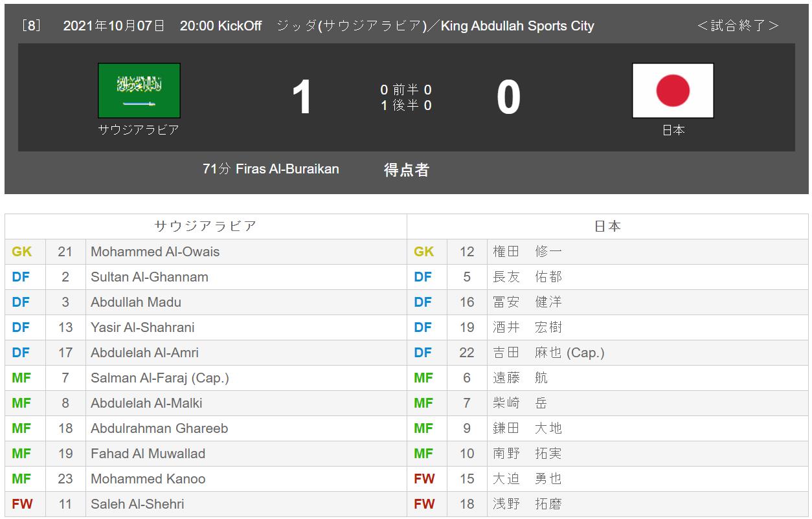Screen dimensions: 812x519
Task: Click the 日本 lineup column header
Action: 607,226
